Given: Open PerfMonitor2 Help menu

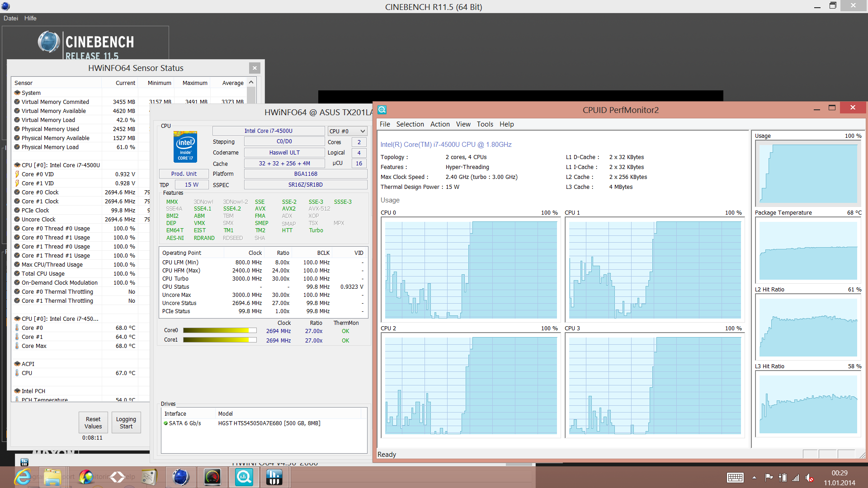Looking at the screenshot, I should (x=506, y=124).
